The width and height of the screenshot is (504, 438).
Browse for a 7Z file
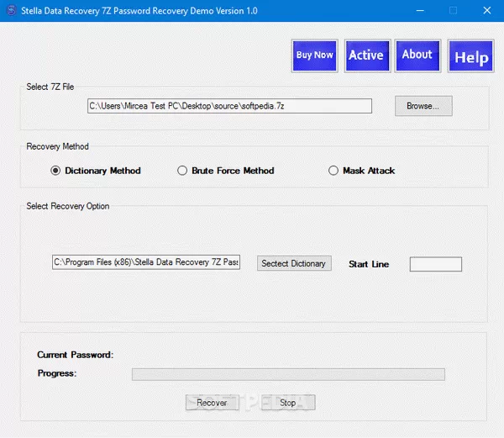click(423, 106)
